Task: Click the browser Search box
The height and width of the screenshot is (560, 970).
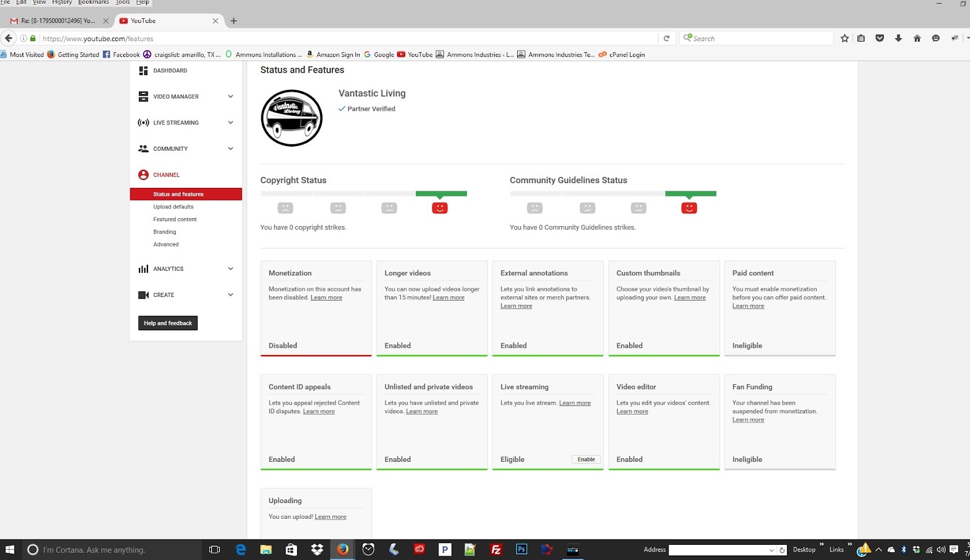Action: (x=757, y=38)
